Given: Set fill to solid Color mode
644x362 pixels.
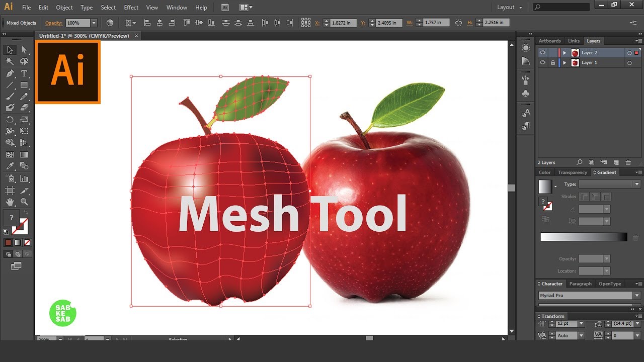Looking at the screenshot, I should point(8,242).
